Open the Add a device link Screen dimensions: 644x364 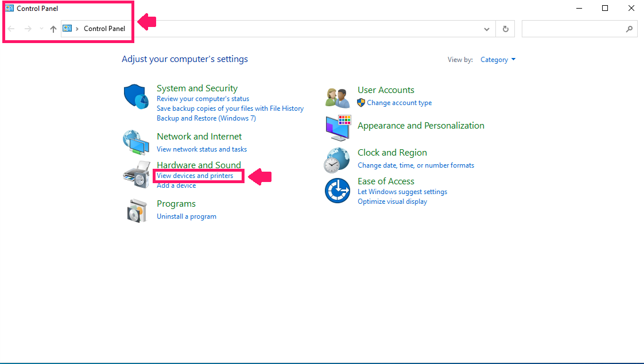(176, 185)
